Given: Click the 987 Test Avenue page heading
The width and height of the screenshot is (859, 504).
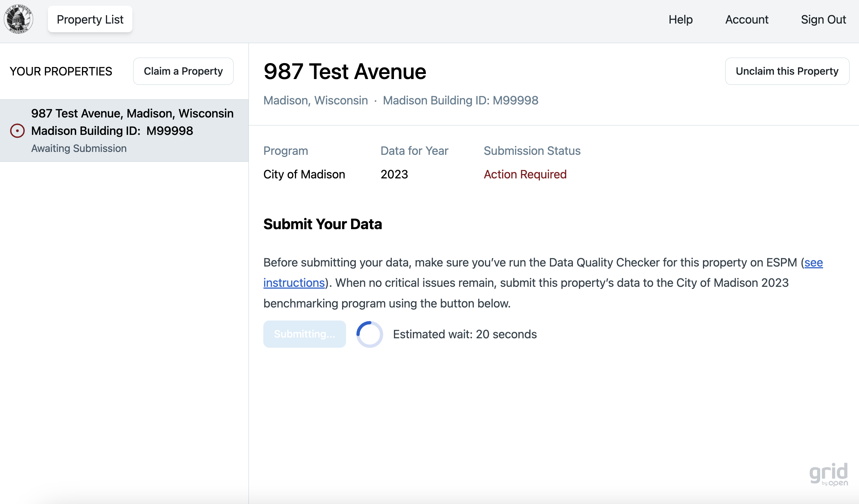Looking at the screenshot, I should tap(345, 71).
